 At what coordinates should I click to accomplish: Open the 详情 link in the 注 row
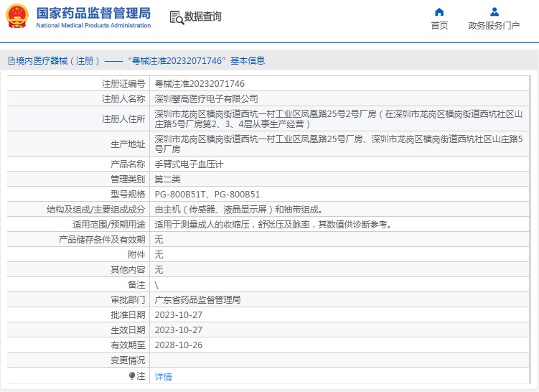pyautogui.click(x=164, y=376)
